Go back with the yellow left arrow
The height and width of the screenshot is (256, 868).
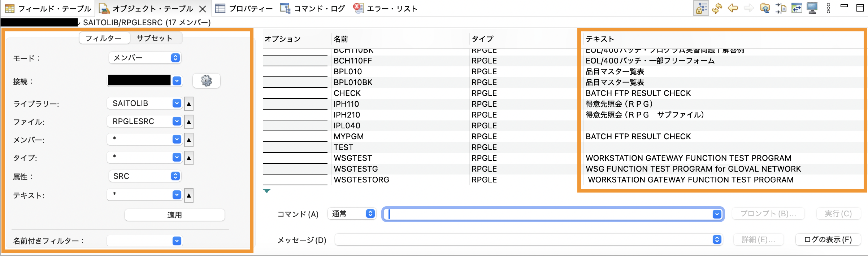[733, 8]
